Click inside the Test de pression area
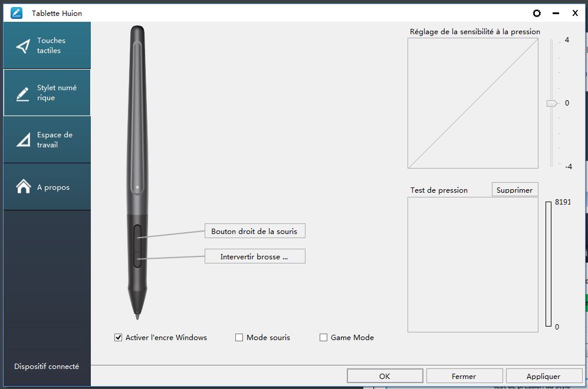This screenshot has width=588, height=389. pos(472,264)
